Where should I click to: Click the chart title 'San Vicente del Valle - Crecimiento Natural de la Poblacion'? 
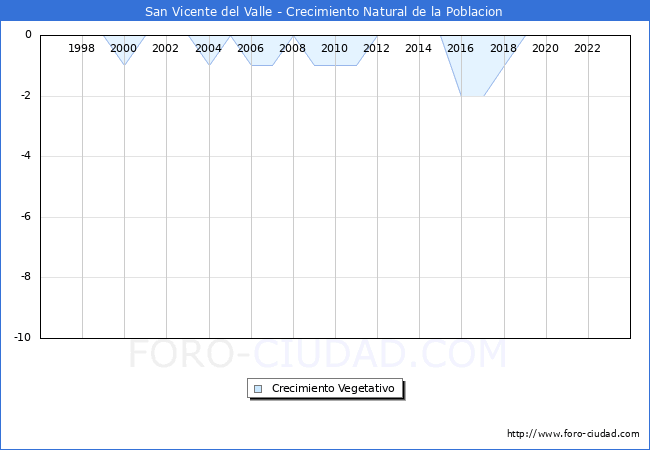(x=323, y=12)
